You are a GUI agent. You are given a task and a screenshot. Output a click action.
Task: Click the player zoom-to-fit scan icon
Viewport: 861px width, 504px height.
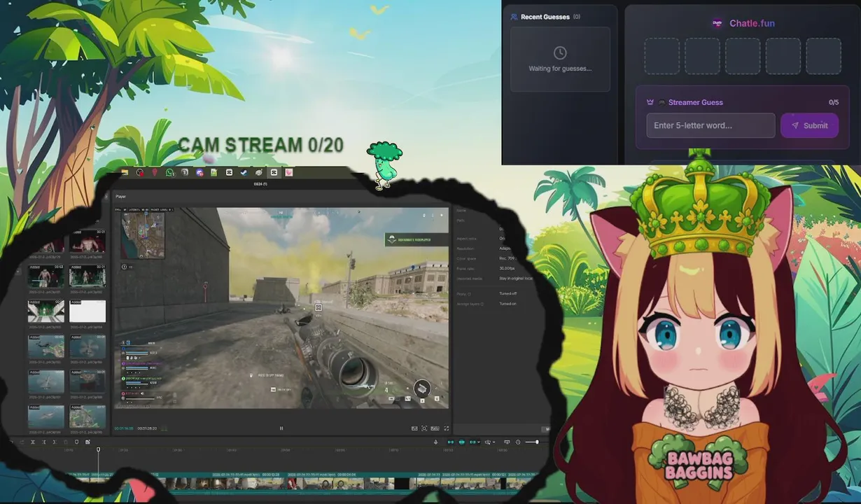pos(424,428)
